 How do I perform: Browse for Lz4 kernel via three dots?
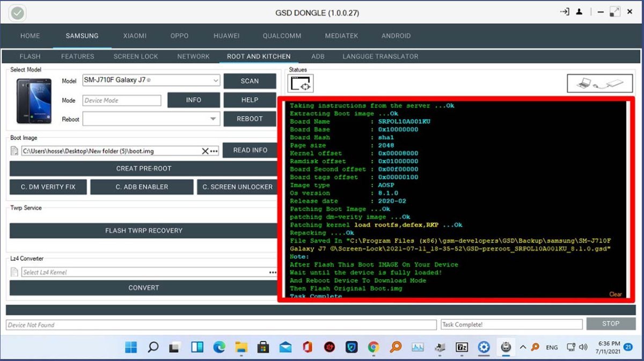pyautogui.click(x=273, y=272)
